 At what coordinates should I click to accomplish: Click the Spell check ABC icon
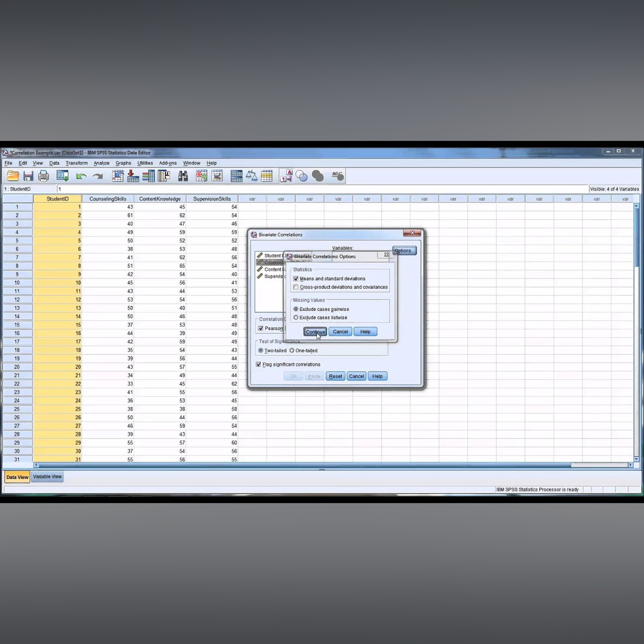[x=337, y=176]
